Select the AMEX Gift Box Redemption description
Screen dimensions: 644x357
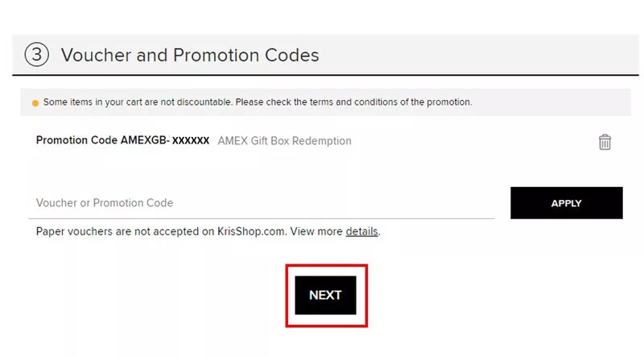[x=284, y=140]
